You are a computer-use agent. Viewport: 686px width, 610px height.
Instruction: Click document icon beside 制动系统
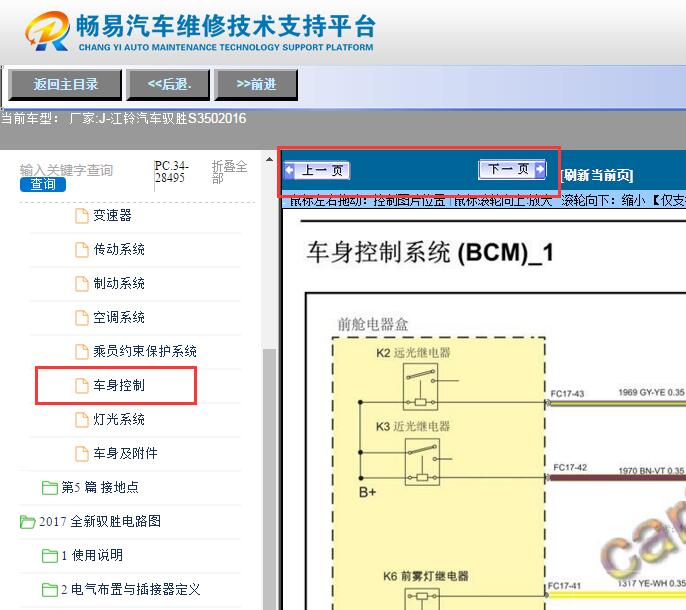(x=81, y=284)
